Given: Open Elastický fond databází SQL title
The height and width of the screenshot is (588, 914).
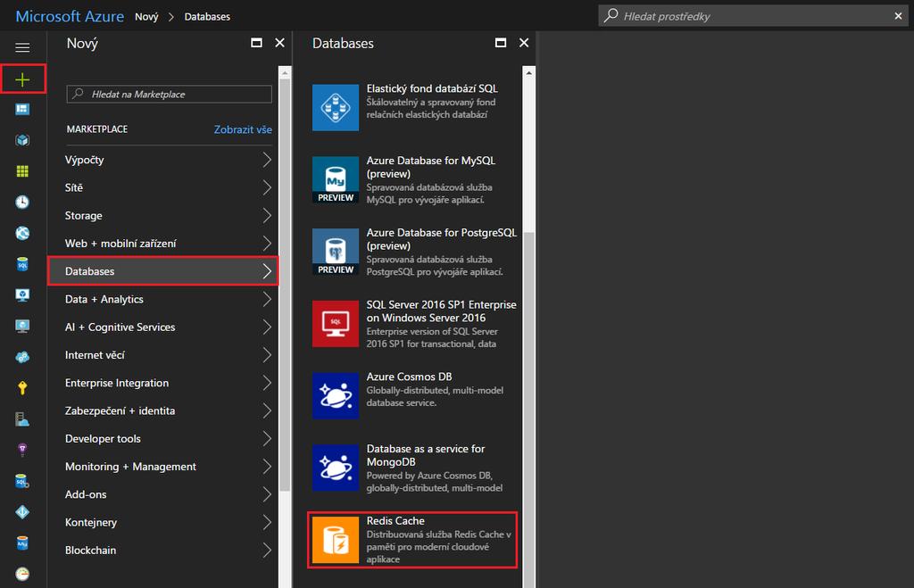Looking at the screenshot, I should pos(432,88).
